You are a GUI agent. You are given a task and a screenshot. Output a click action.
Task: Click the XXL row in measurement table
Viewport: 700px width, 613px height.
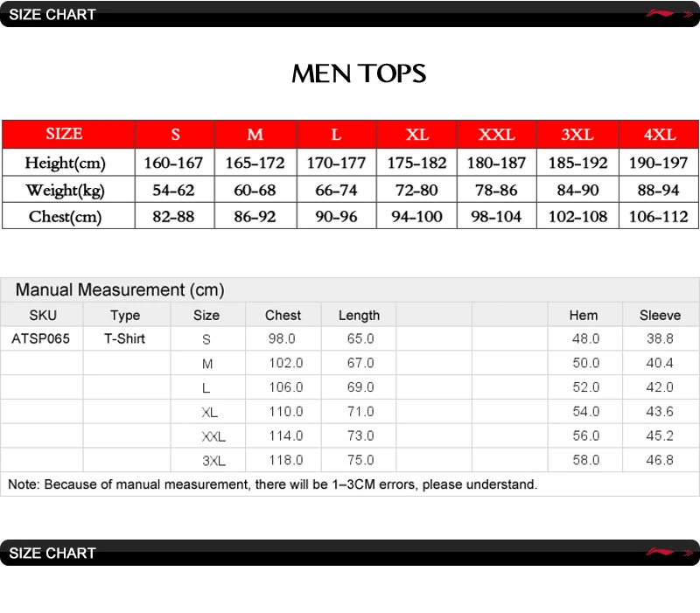point(349,435)
